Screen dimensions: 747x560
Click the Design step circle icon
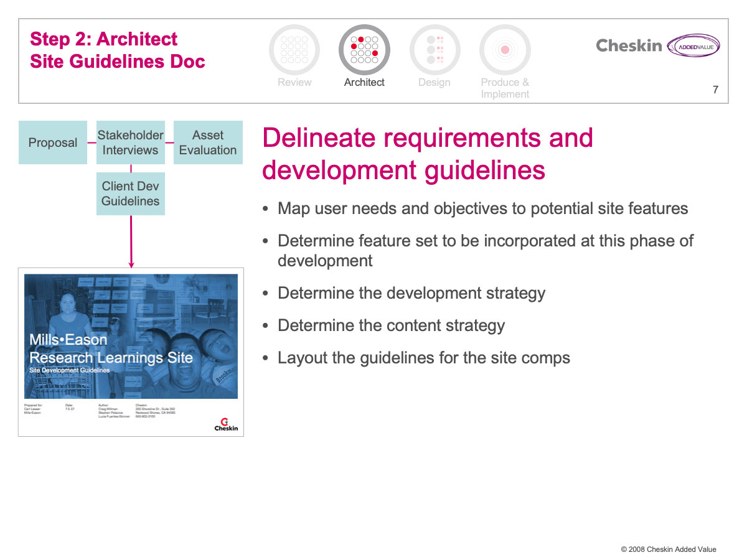(x=435, y=50)
